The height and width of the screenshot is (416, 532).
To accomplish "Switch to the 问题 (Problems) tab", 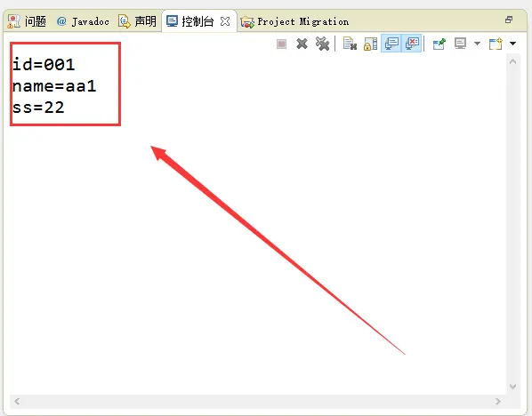I will [27, 21].
